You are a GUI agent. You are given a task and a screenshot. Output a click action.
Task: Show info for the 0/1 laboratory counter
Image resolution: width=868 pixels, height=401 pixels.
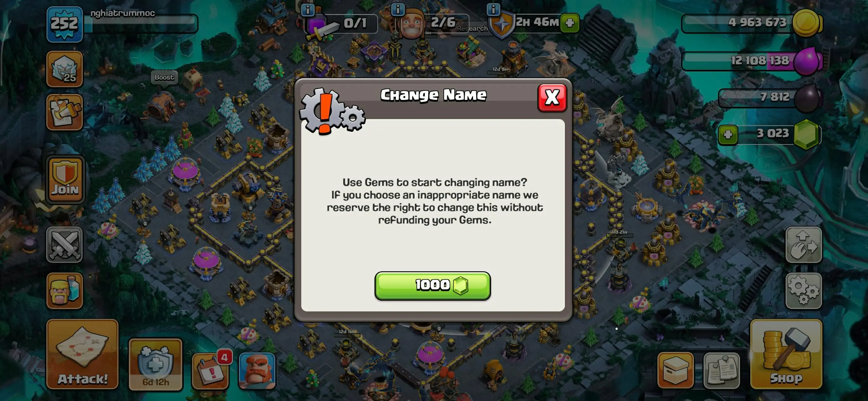(307, 10)
